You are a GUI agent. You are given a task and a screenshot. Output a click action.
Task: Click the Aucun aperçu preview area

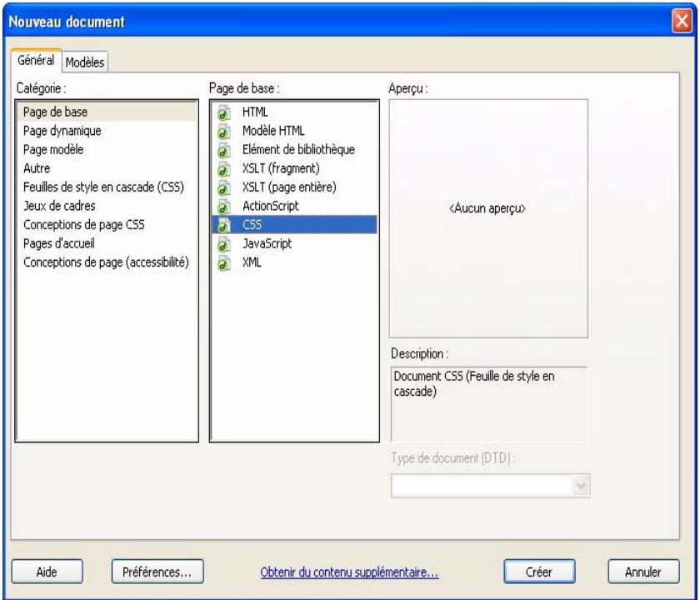488,218
